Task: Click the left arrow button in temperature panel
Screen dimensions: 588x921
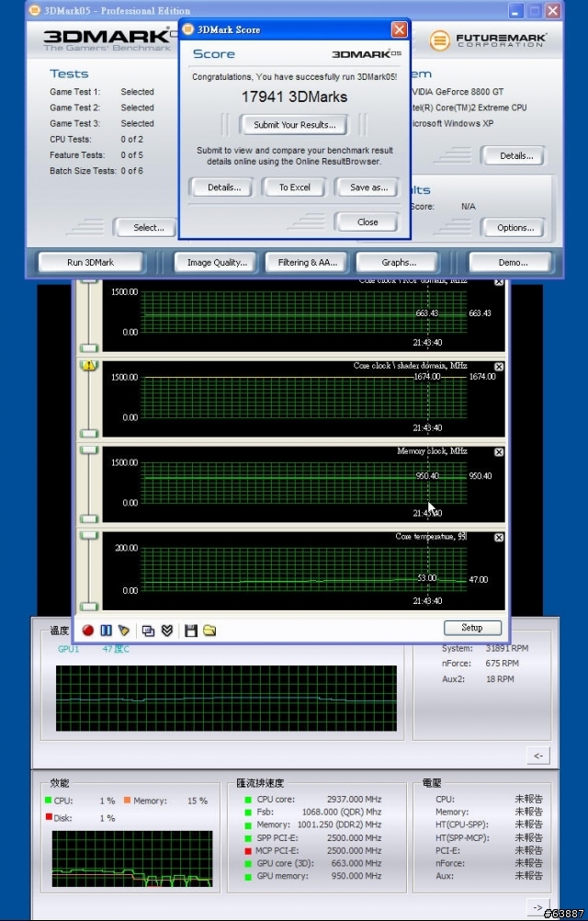Action: click(x=538, y=756)
